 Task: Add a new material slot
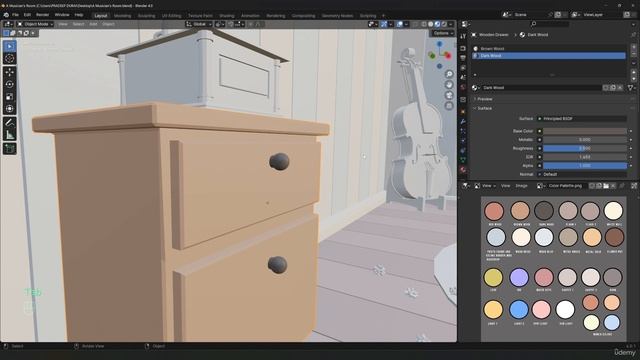(633, 47)
